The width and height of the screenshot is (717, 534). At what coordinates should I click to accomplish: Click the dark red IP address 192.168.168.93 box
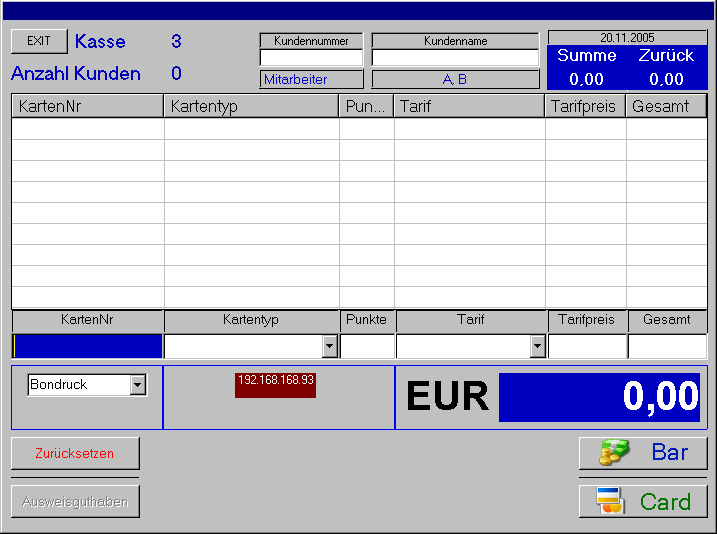(x=276, y=385)
